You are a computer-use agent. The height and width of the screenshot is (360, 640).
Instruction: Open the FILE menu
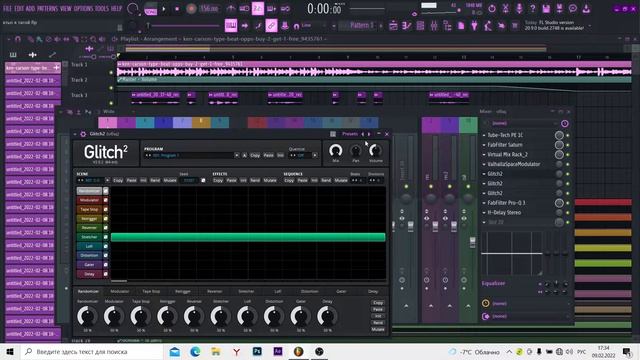(x=7, y=9)
